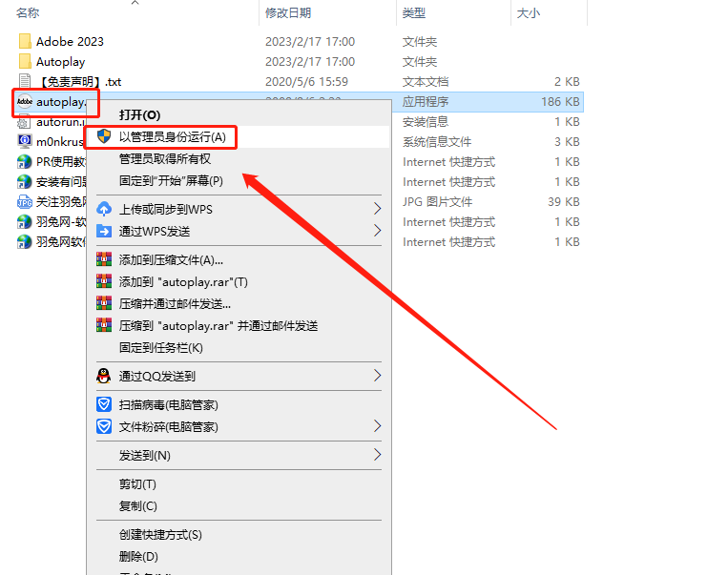
Task: Select 扫描病毒(电脑管家) entry
Action: coord(169,404)
